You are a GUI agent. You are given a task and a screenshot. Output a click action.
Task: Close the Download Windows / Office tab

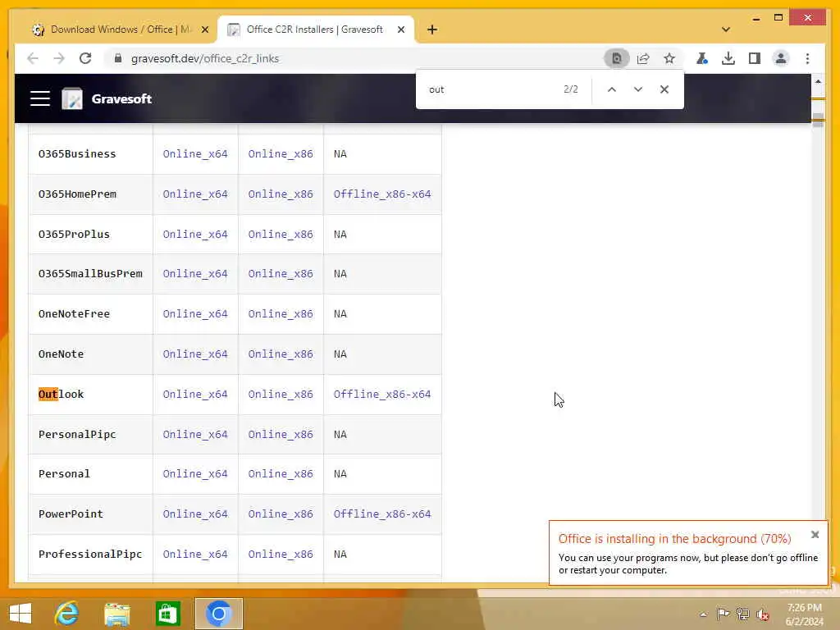[204, 30]
